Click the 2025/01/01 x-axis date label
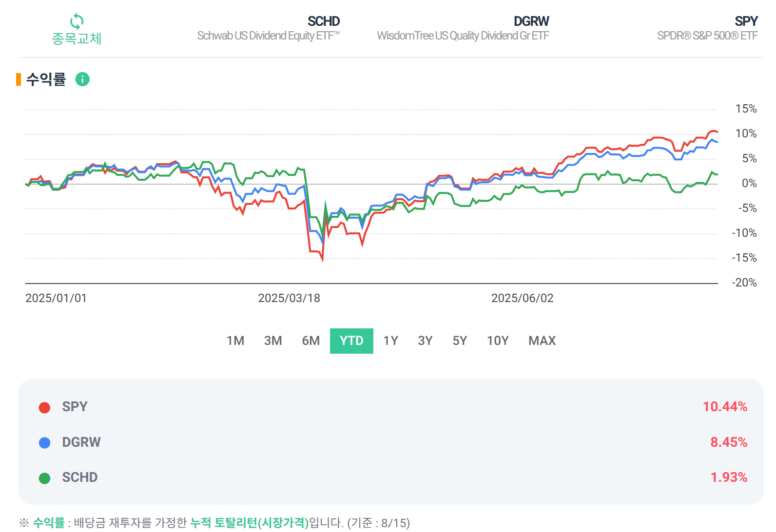The height and width of the screenshot is (532, 776). pos(56,298)
